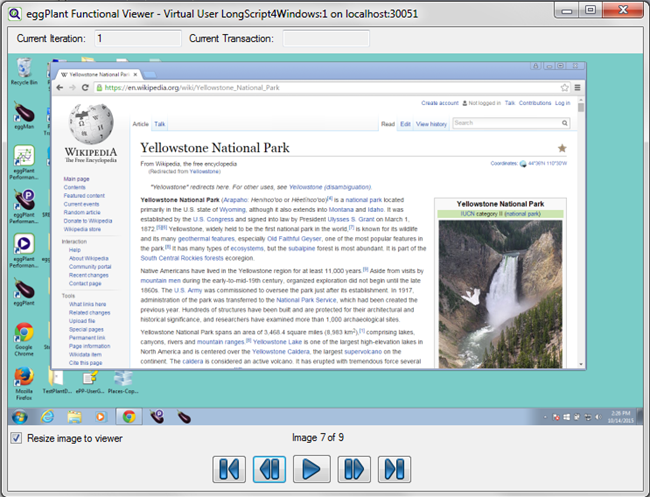The image size is (650, 497).
Task: Open the Mozilla Firefox desktop shortcut
Action: click(24, 378)
